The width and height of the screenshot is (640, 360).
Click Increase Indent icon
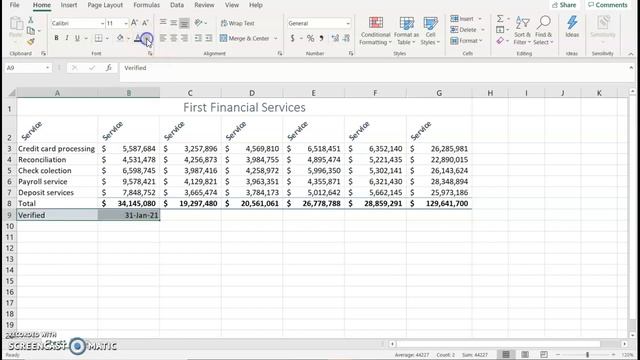pyautogui.click(x=209, y=38)
